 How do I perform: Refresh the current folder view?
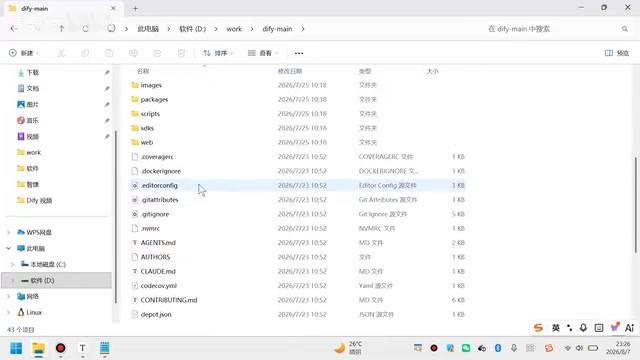click(x=85, y=29)
